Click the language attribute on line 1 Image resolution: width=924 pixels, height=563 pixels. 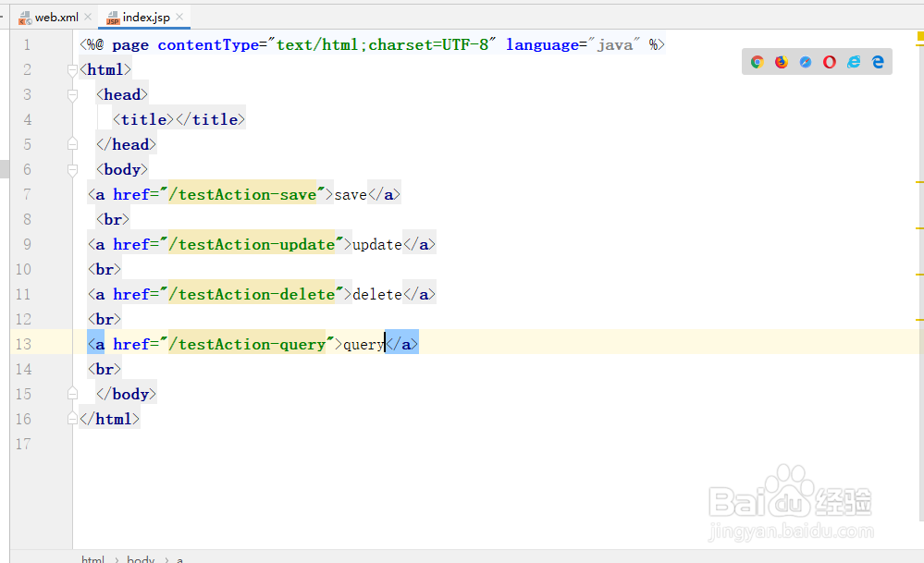(x=542, y=44)
